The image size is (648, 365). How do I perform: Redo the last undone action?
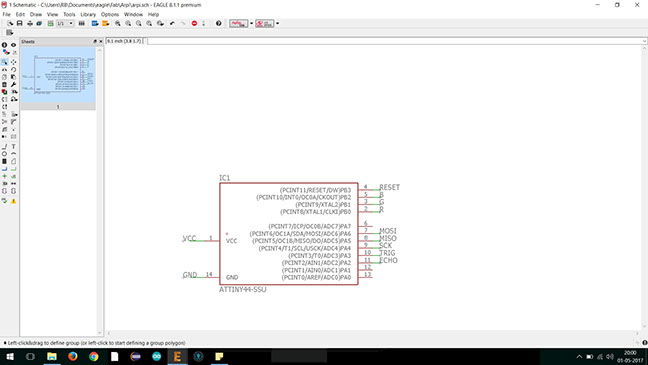183,24
